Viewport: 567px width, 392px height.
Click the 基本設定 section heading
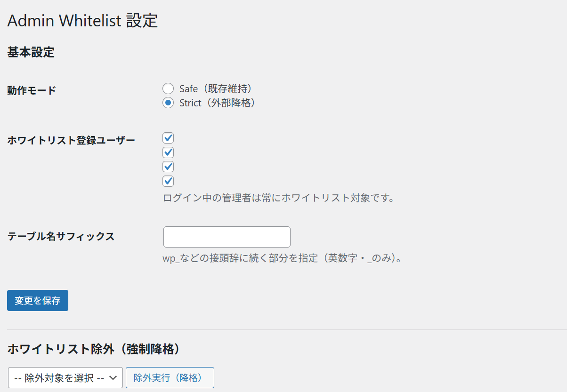[31, 52]
